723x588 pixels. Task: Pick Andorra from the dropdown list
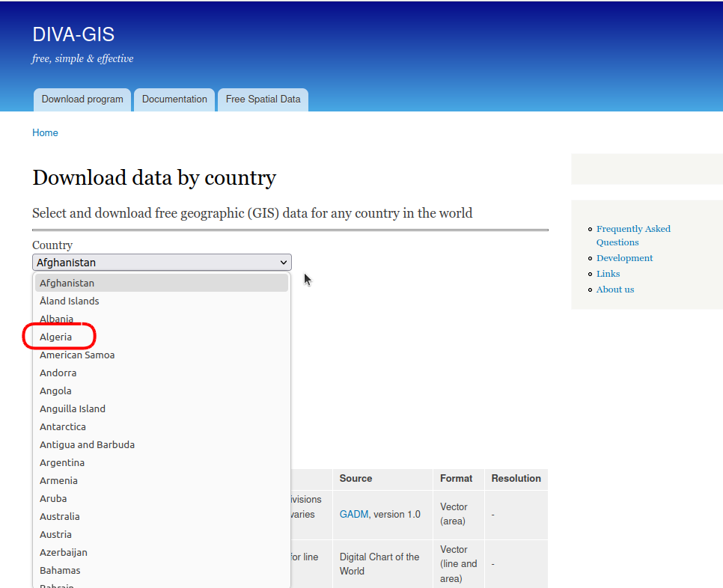(x=162, y=373)
